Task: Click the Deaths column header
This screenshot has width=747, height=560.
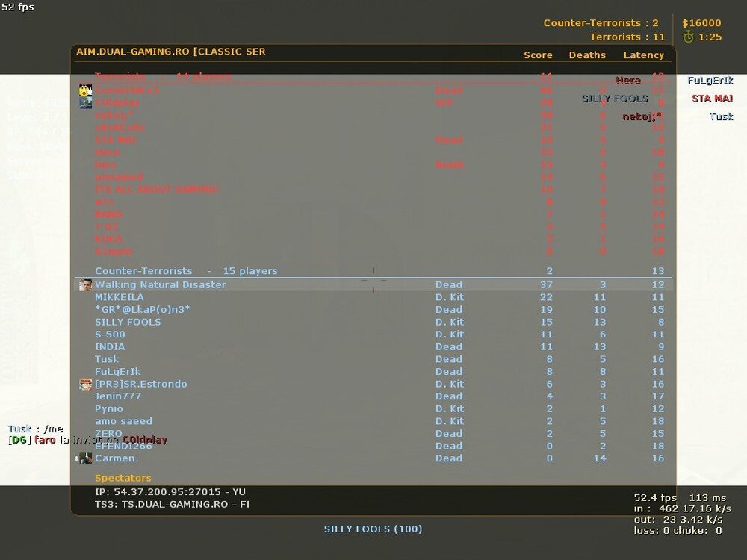Action: pos(587,55)
